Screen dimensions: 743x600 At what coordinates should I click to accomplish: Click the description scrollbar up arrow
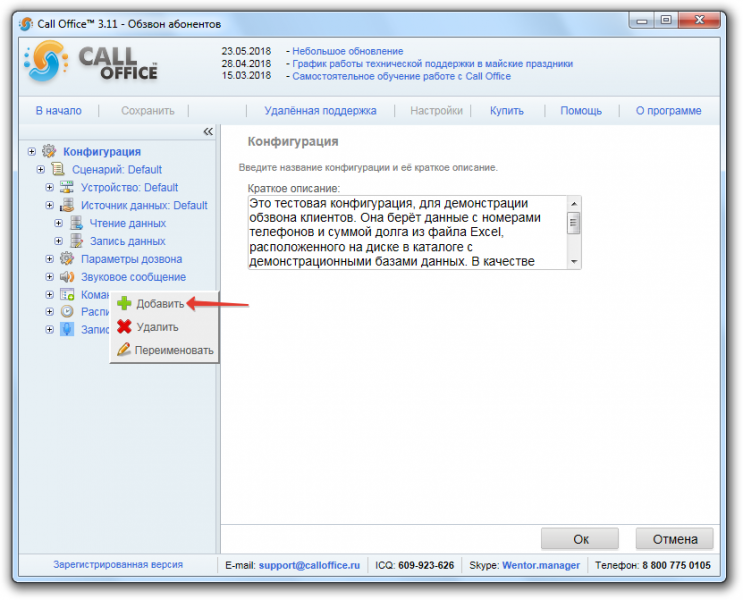click(574, 204)
